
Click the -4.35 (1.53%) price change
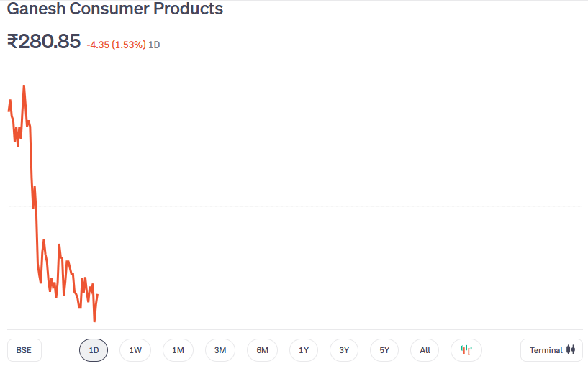[x=116, y=45]
